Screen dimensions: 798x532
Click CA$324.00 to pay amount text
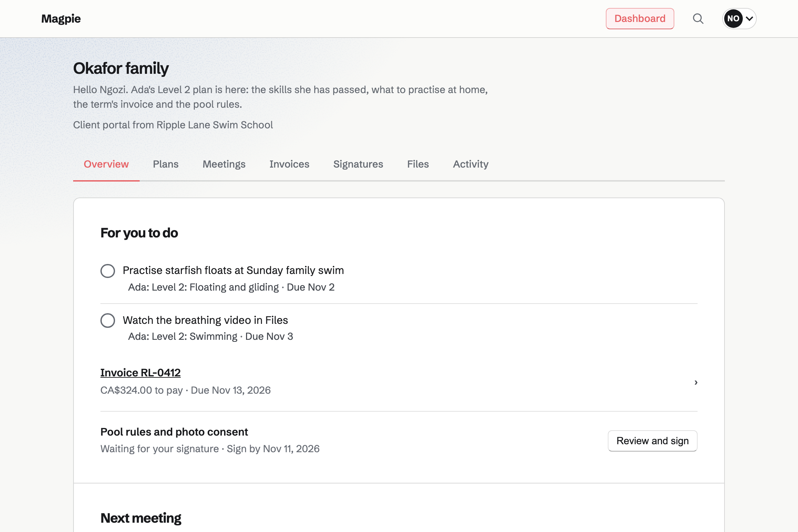coord(142,390)
